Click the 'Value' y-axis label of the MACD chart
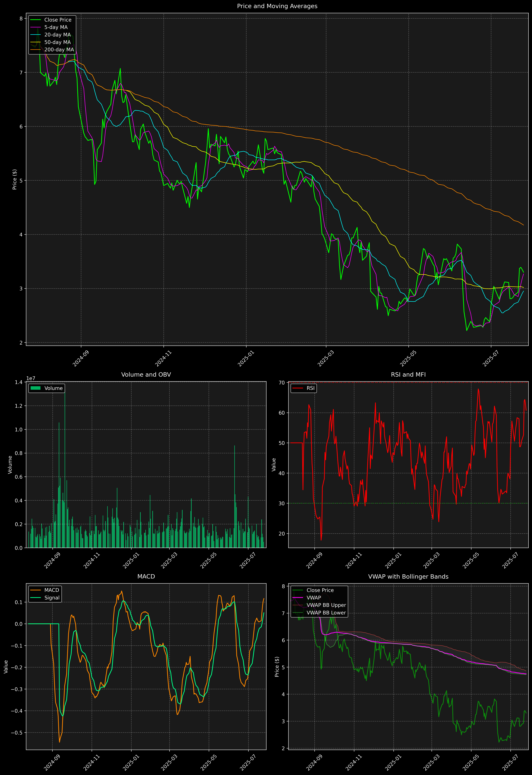The width and height of the screenshot is (532, 775). pos(6,667)
